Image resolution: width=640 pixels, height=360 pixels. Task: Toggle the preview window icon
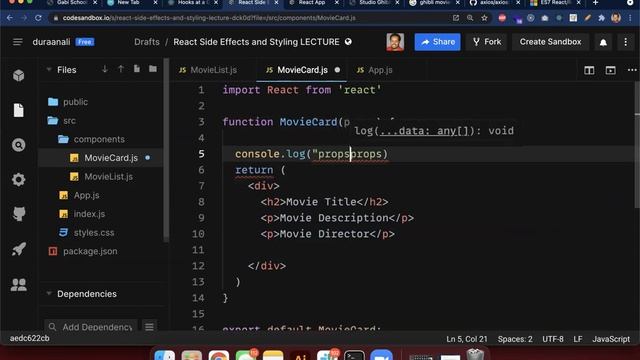click(610, 70)
